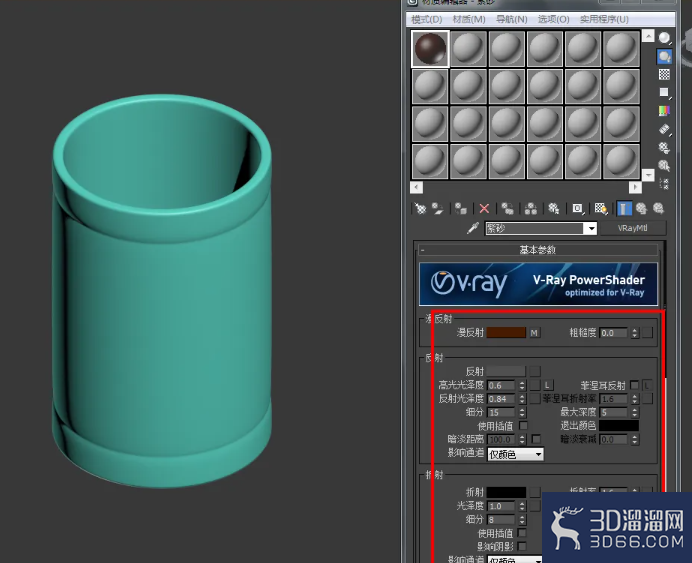Adjust 反射 细分 spinner arrows
692x563 pixels.
[x=522, y=413]
